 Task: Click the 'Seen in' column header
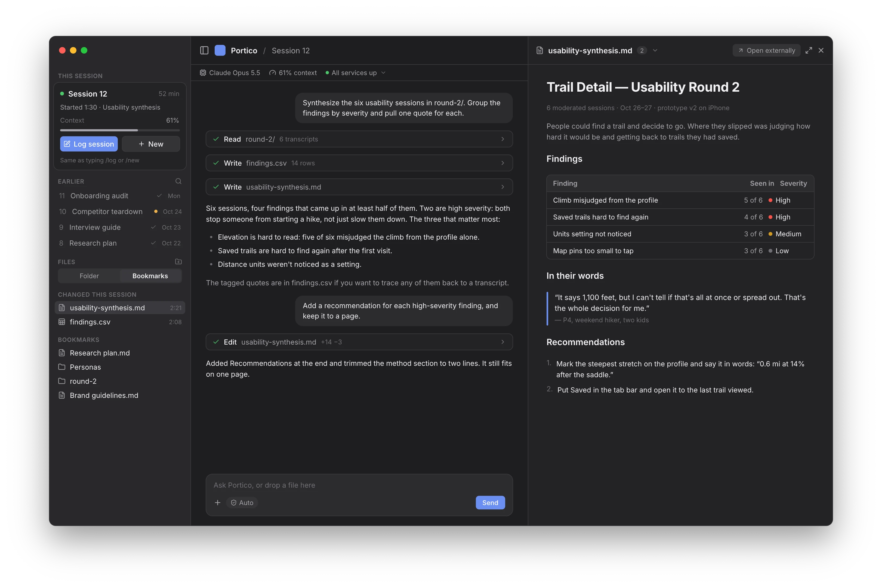coord(762,183)
